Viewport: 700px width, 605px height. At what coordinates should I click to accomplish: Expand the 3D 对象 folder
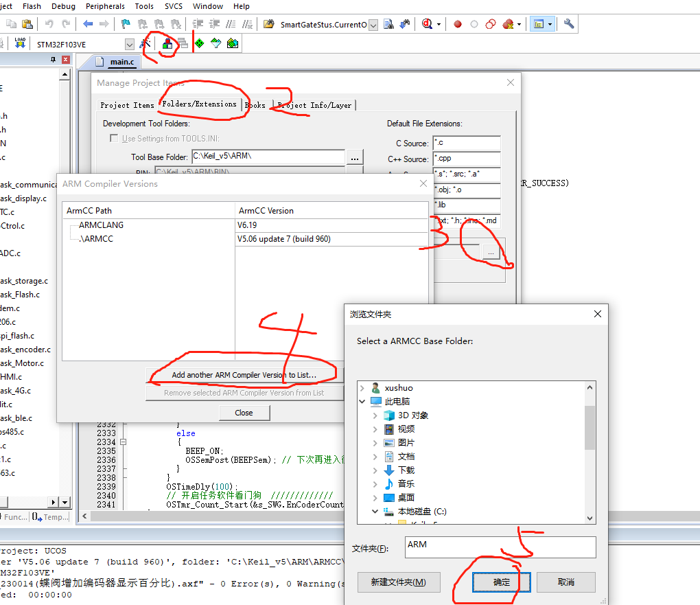375,415
